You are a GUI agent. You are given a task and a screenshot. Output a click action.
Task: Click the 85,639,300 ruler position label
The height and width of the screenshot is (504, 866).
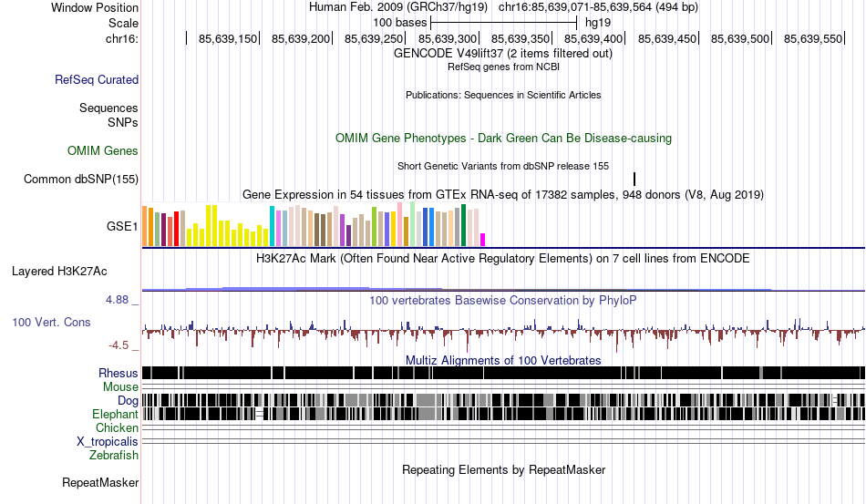click(448, 38)
